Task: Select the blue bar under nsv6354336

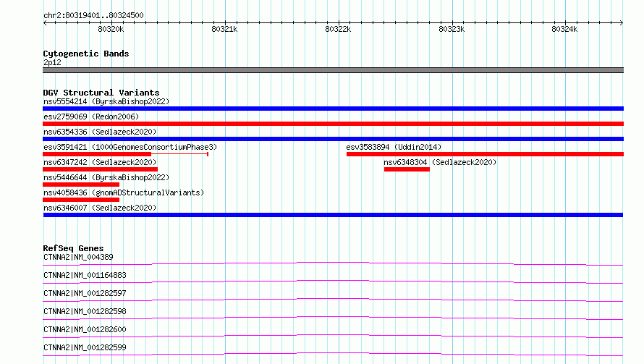Action: pos(333,139)
